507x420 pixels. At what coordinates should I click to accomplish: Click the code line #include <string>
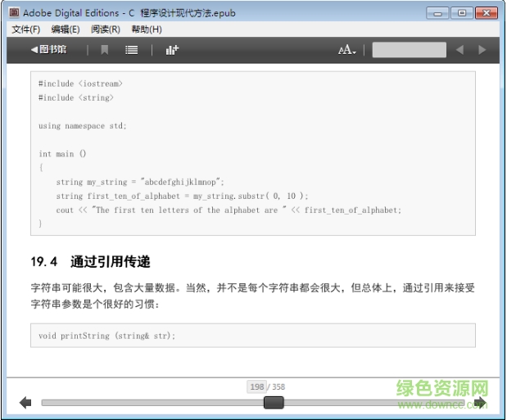76,97
